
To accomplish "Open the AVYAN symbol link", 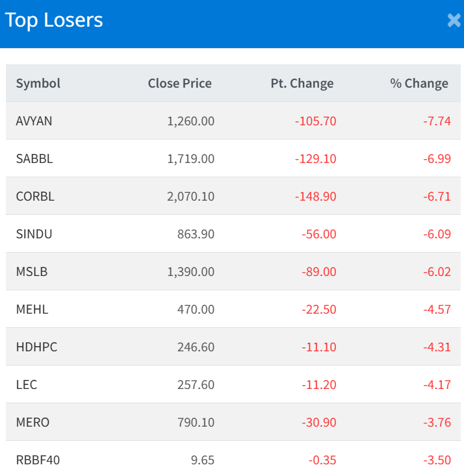I will point(34,121).
